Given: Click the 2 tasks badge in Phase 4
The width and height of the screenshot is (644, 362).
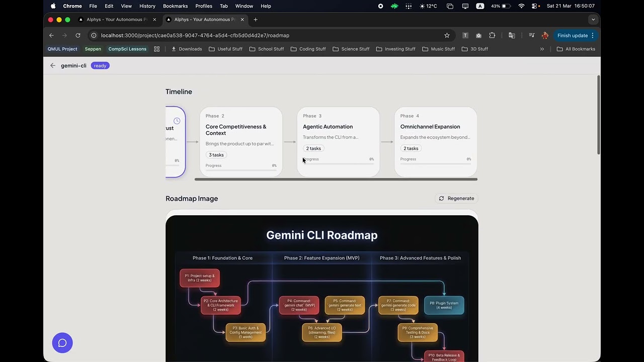Looking at the screenshot, I should point(411,148).
